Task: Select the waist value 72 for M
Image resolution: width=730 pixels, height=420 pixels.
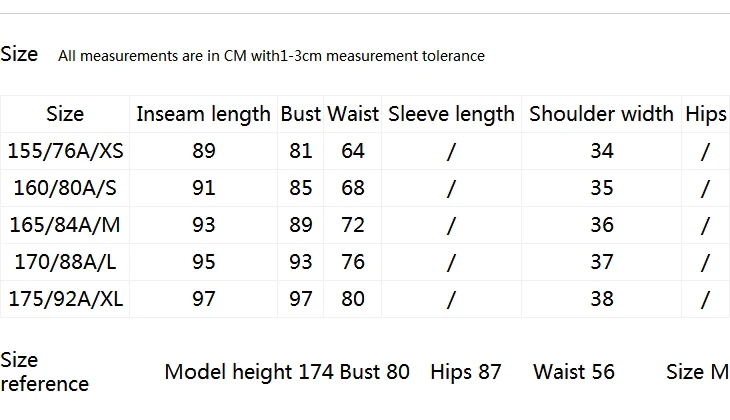Action: (353, 225)
